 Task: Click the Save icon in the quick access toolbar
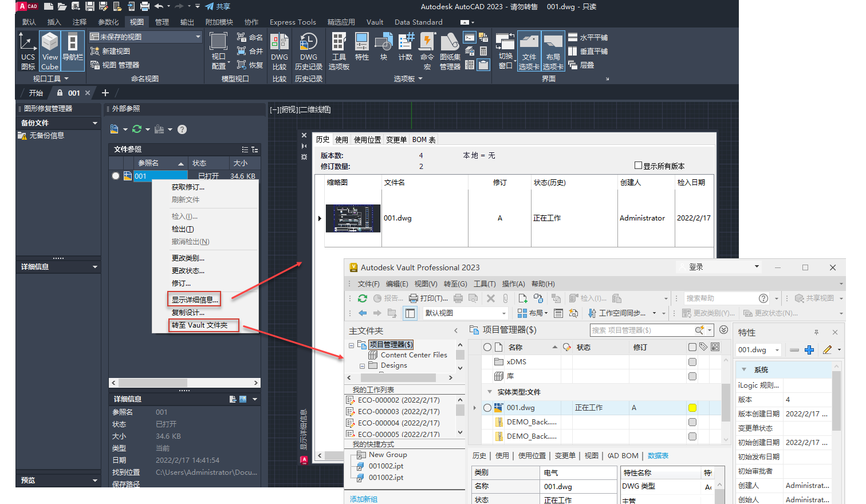pos(90,6)
